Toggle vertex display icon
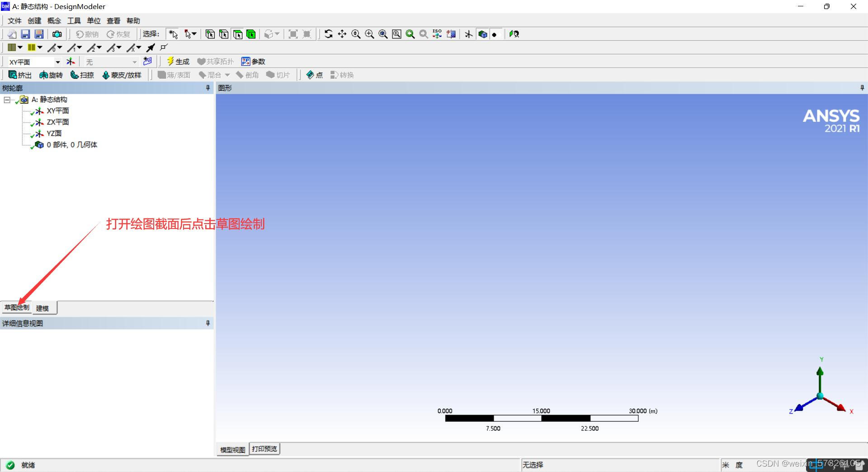The image size is (868, 472). (x=164, y=47)
